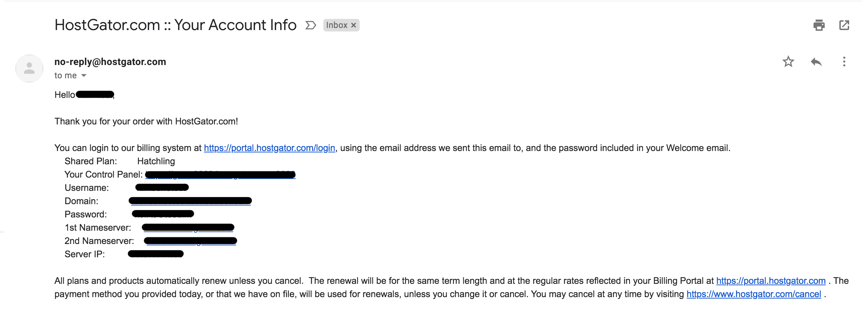Viewport: 868px width, 323px height.
Task: Click the email subject title text
Action: click(x=175, y=25)
